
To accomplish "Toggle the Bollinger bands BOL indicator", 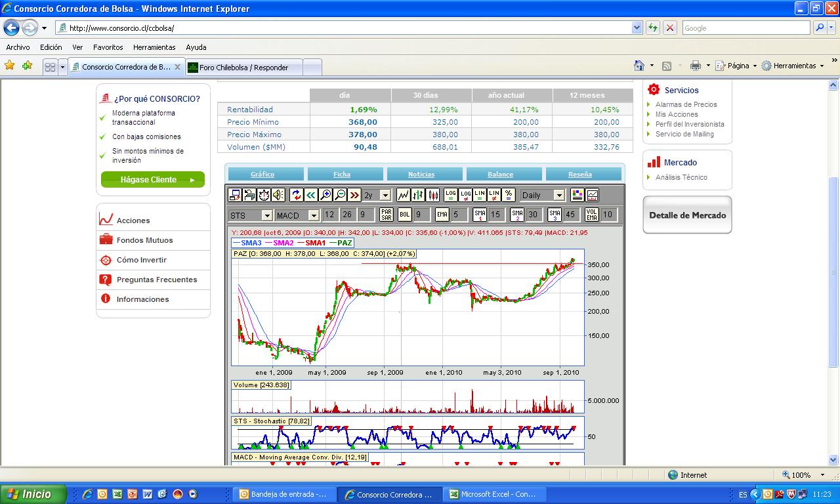I will pyautogui.click(x=404, y=215).
